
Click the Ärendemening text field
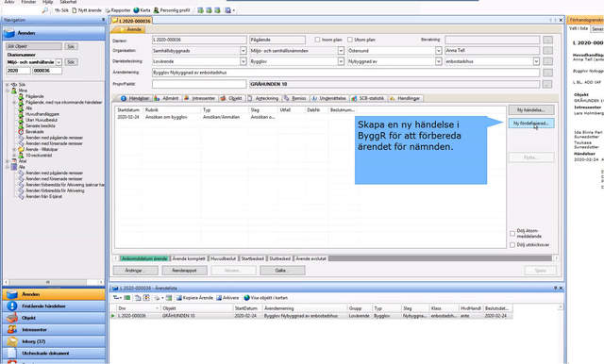(345, 73)
